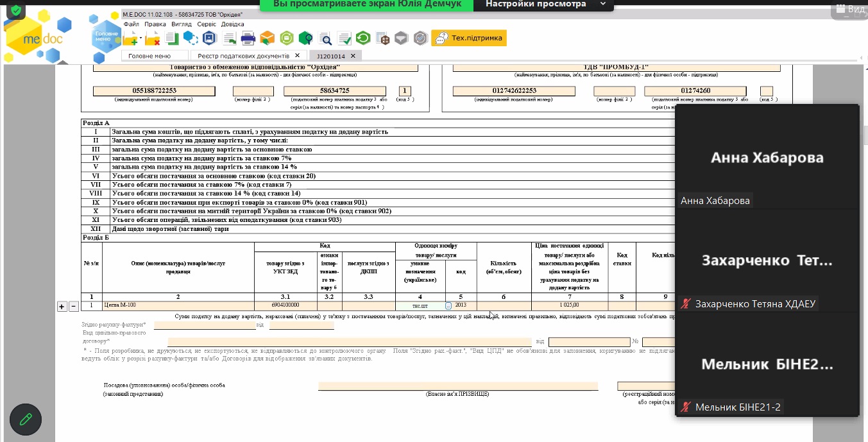Refresh fields with green circular arrow icon
This screenshot has width=868, height=442.
363,38
